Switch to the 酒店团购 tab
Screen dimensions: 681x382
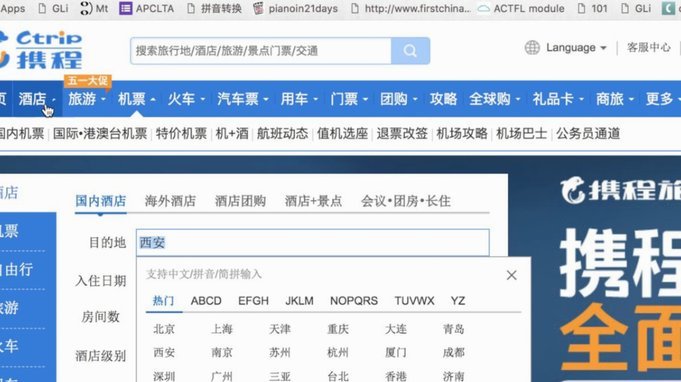[240, 201]
